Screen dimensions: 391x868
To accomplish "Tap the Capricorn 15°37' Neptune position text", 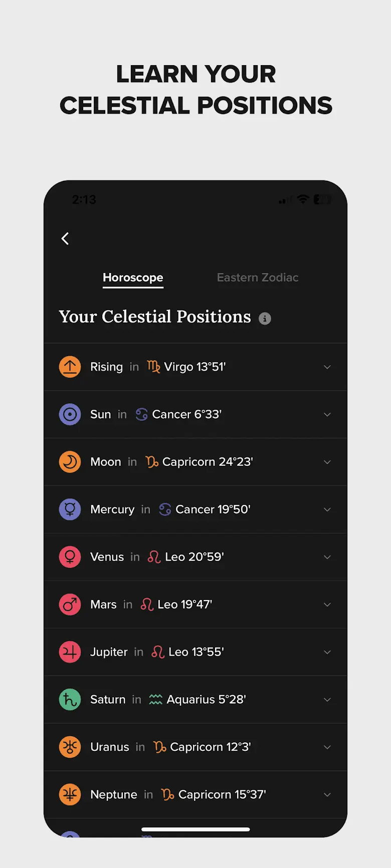I will tap(222, 794).
